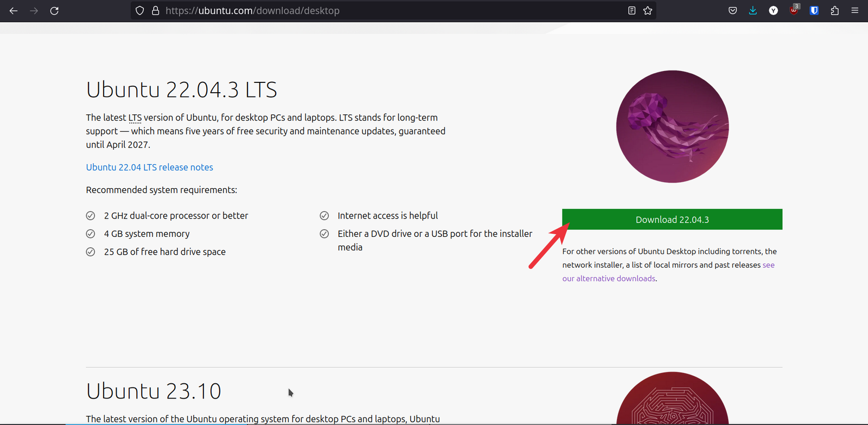Viewport: 868px width, 425px height.
Task: Click the Download 22.04.3 button
Action: tap(672, 220)
